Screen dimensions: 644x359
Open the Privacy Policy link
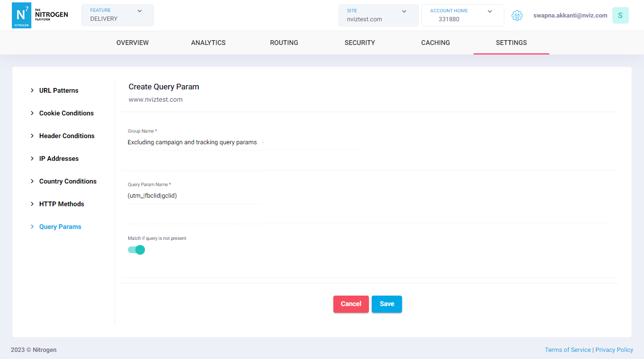tap(614, 350)
